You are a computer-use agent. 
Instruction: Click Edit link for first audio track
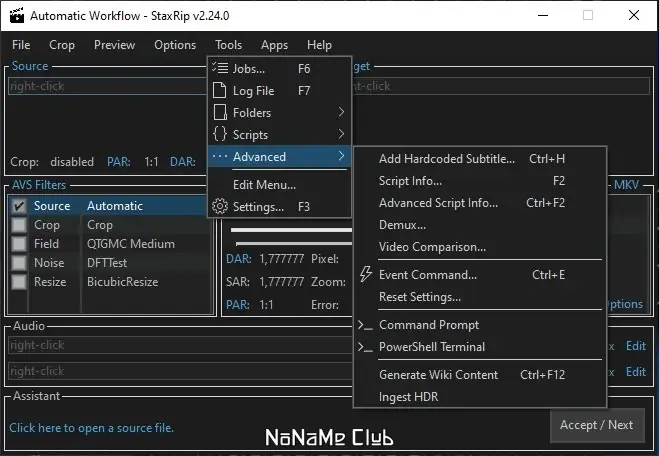pos(635,346)
